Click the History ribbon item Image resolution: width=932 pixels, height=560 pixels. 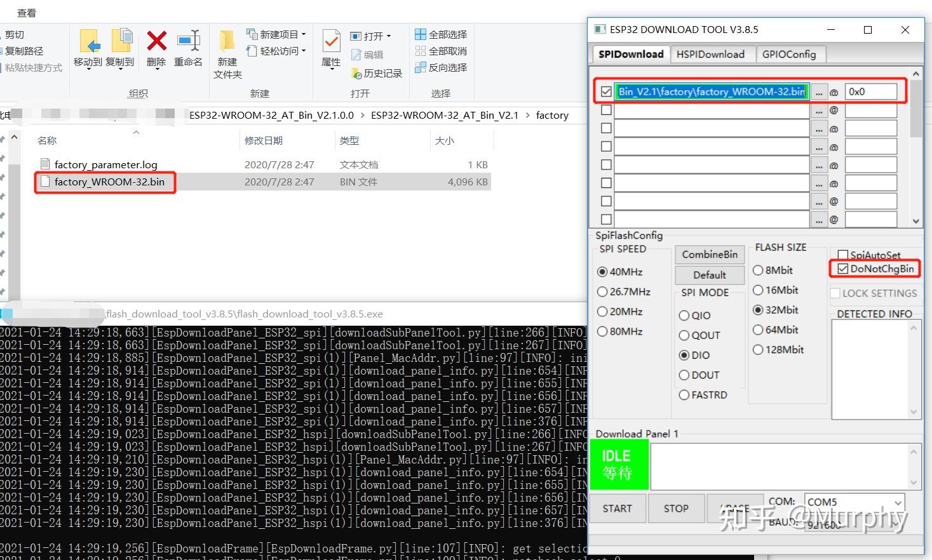377,74
